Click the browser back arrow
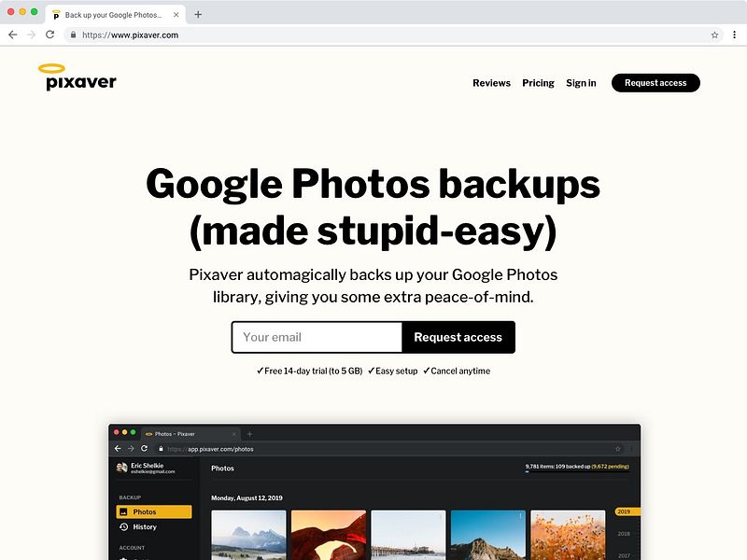Viewport: 747px width, 560px height. click(x=13, y=35)
